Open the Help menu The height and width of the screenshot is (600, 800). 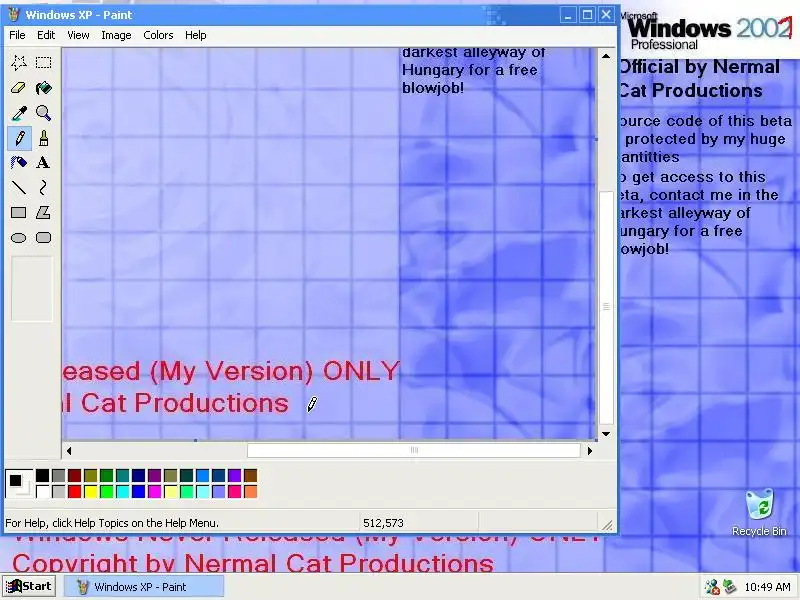pyautogui.click(x=195, y=35)
